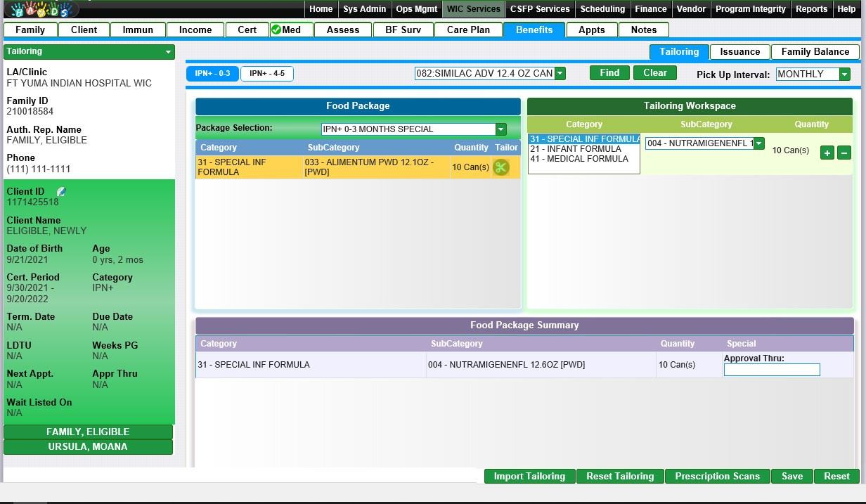Image resolution: width=866 pixels, height=504 pixels.
Task: Open the NUTRAMIGENENFL SubCategory dropdown
Action: coord(758,143)
